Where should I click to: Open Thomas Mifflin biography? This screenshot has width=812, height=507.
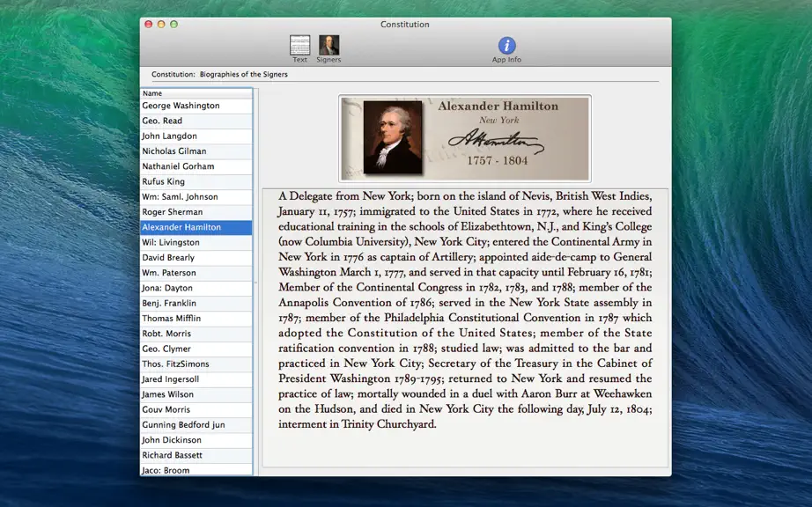(196, 319)
